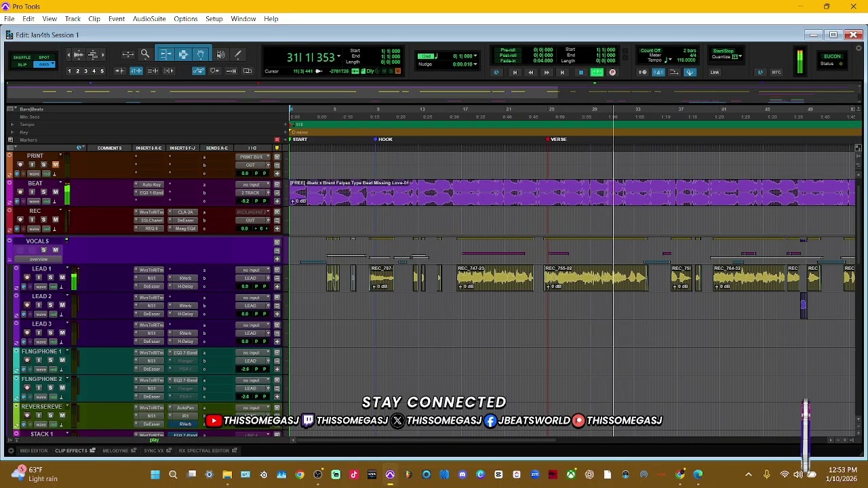This screenshot has width=868, height=488.
Task: Click the Play transport button
Action: [597, 73]
